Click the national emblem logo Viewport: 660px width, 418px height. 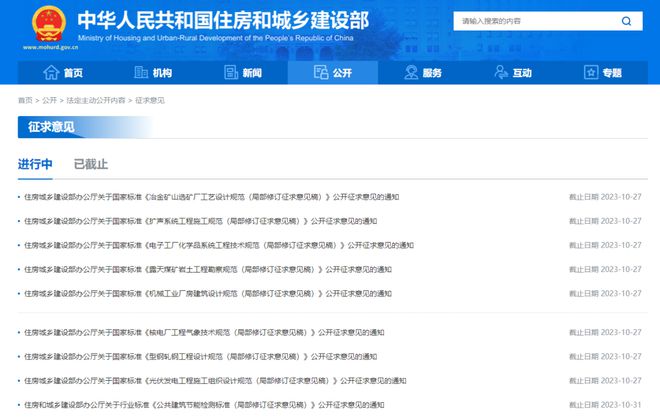49,24
